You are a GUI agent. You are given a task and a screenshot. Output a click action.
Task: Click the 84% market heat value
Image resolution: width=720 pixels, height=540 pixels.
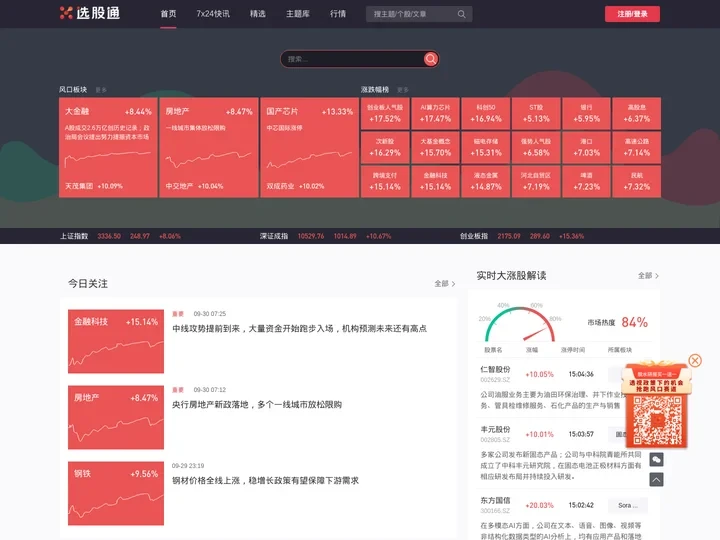[x=635, y=322]
